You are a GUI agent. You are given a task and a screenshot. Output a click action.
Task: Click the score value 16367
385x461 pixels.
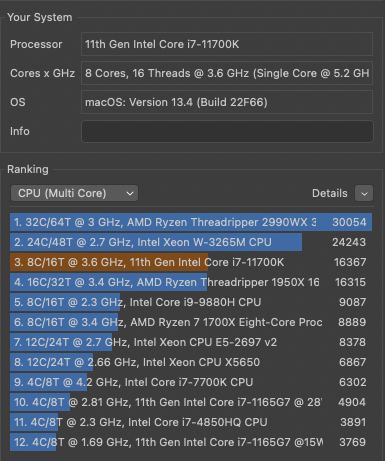pyautogui.click(x=350, y=262)
